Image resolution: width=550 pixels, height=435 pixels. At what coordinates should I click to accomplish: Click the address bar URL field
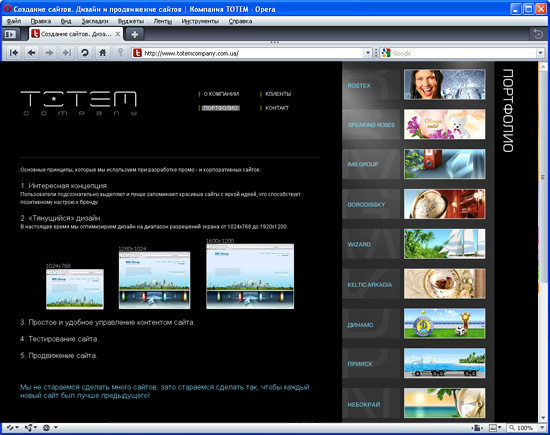tap(253, 53)
